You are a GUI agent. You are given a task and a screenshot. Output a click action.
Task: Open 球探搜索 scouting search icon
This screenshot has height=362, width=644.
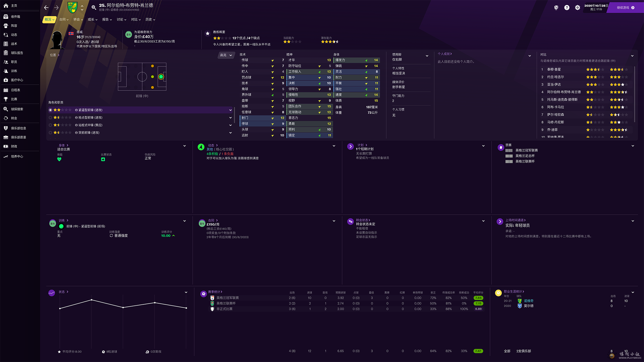(x=6, y=109)
